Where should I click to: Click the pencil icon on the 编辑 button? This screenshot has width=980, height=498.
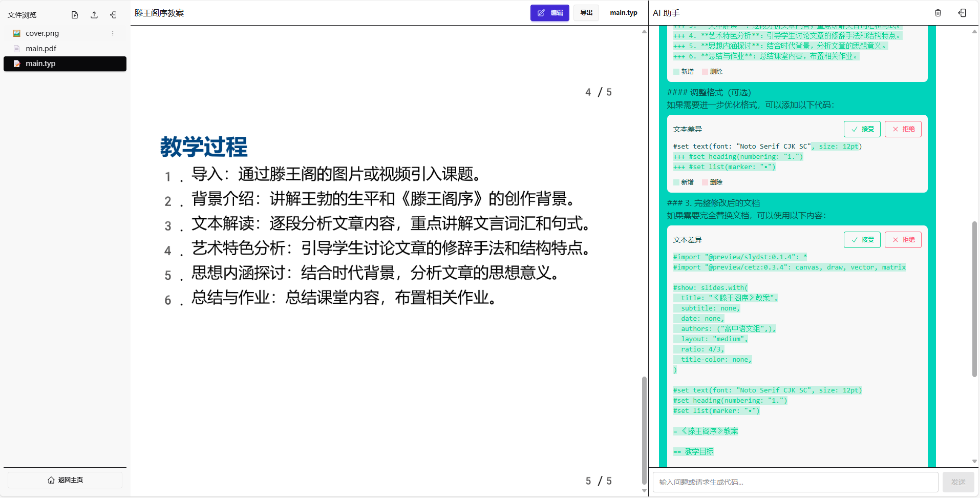[x=542, y=13]
